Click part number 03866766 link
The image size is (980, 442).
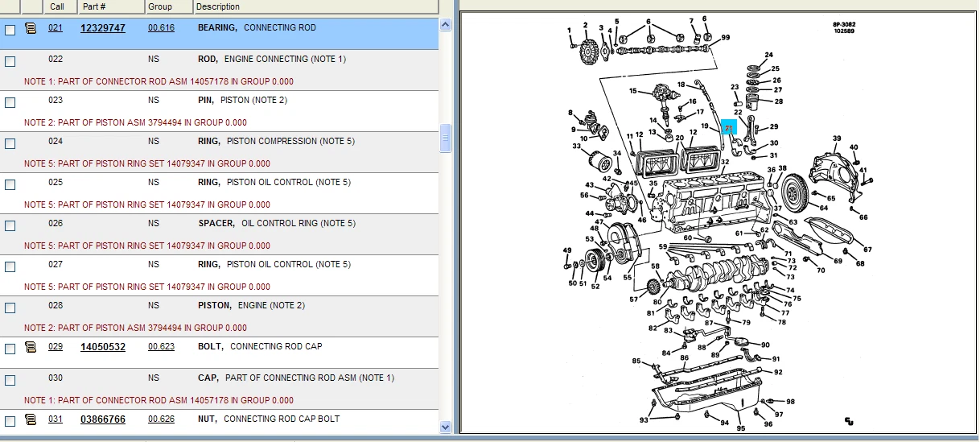pos(103,419)
